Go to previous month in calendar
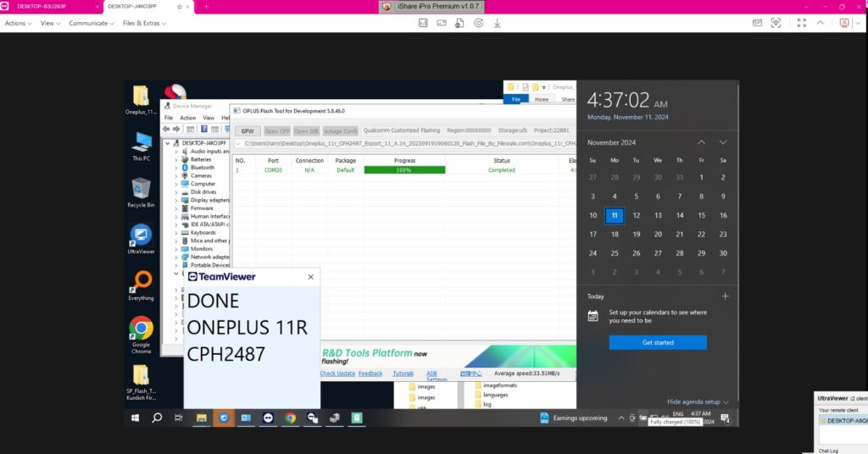Image resolution: width=868 pixels, height=454 pixels. tap(701, 142)
